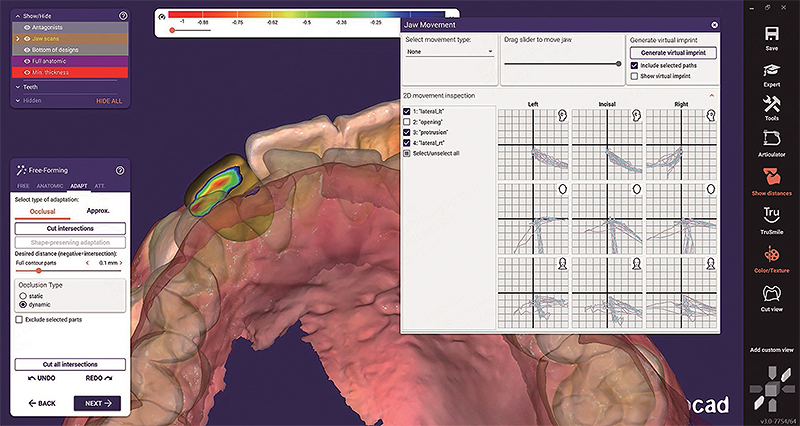Switch to the Approx. adaptation type
Screen dimensions: 800x426
[98, 211]
